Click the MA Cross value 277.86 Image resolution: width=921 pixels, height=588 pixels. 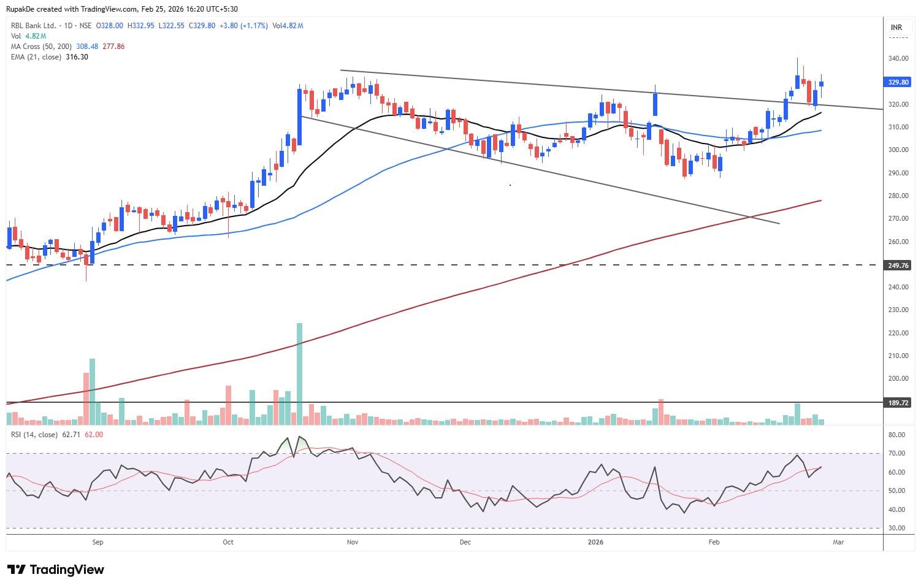coord(113,46)
